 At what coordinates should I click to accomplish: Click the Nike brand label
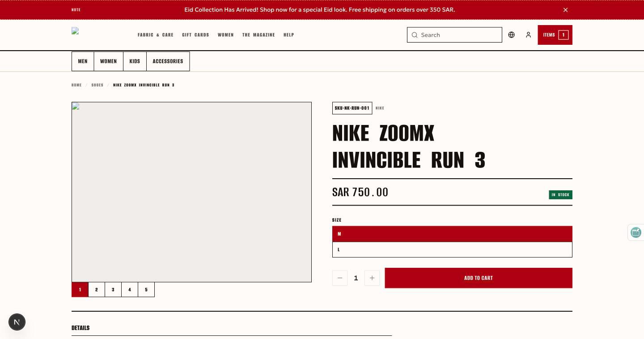[x=380, y=108]
